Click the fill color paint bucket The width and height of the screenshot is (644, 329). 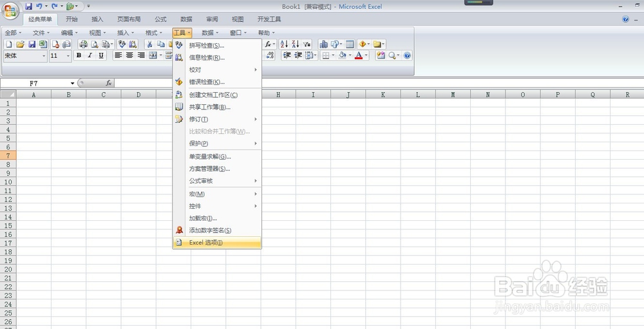[343, 55]
